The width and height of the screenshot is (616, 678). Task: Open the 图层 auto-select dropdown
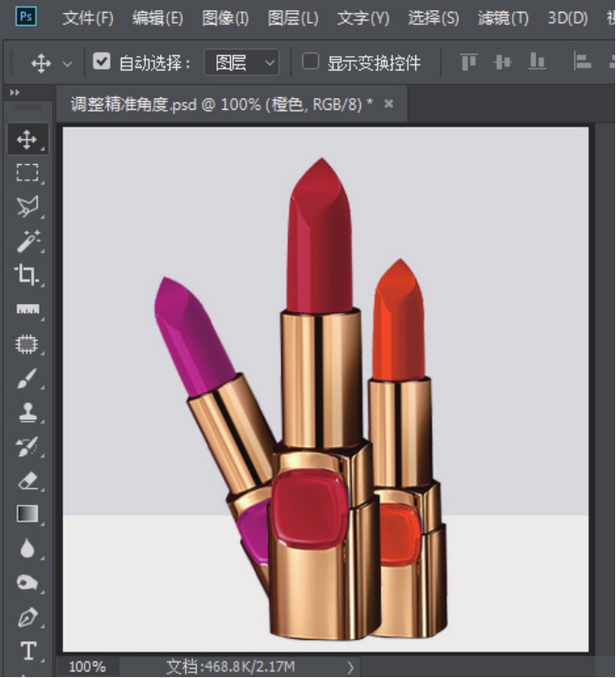pos(242,62)
